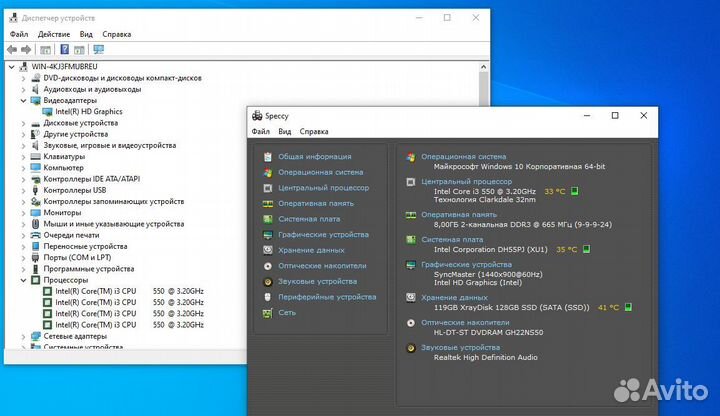Click HL-DT-ST DVDRAM GH22NS50 text
The height and width of the screenshot is (416, 720).
pos(488,332)
